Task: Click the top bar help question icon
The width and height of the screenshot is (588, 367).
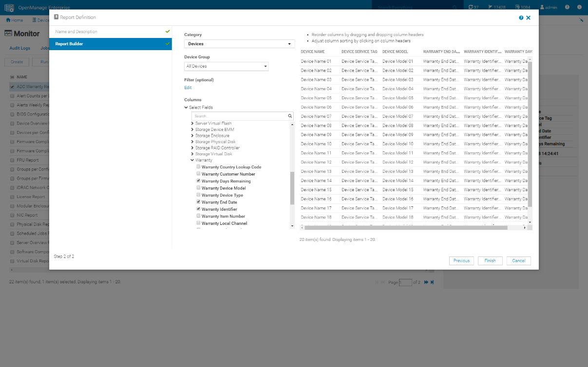Action: pos(567,7)
